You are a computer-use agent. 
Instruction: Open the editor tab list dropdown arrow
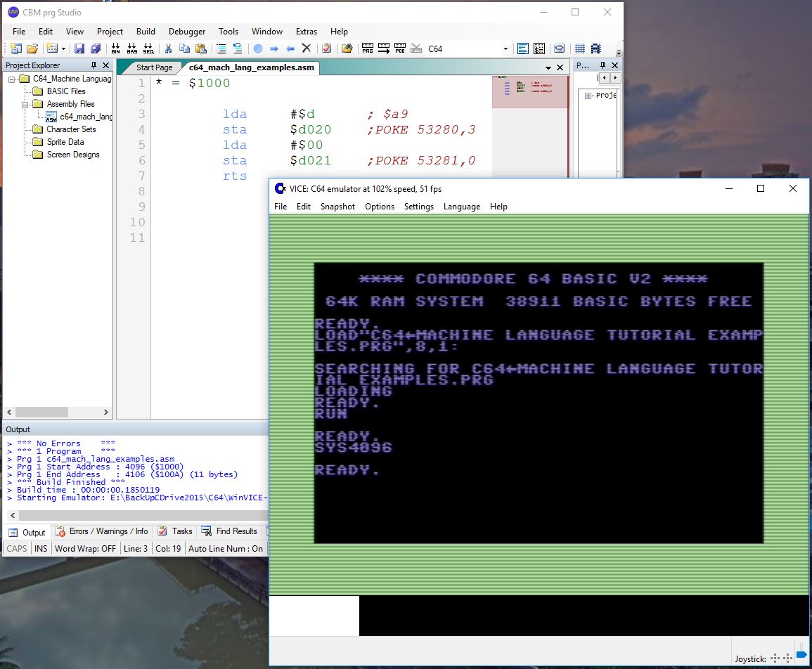tap(548, 68)
